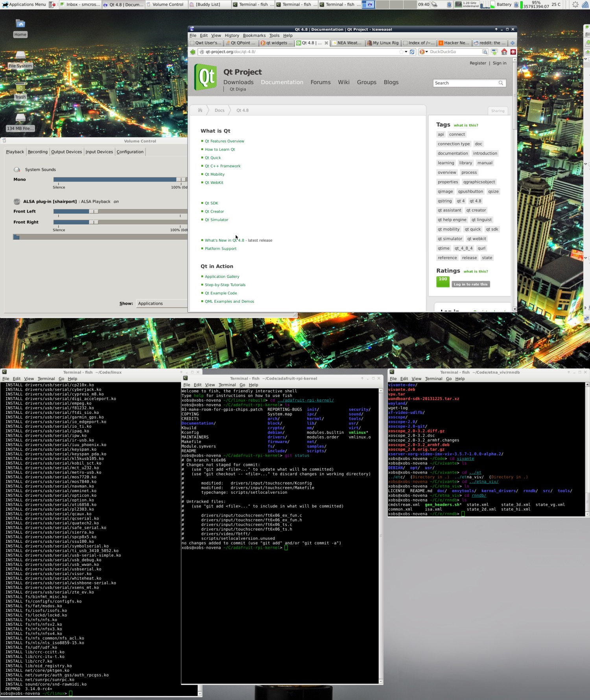Click the brightness sun tray icon
590x700 pixels.
[x=575, y=5]
